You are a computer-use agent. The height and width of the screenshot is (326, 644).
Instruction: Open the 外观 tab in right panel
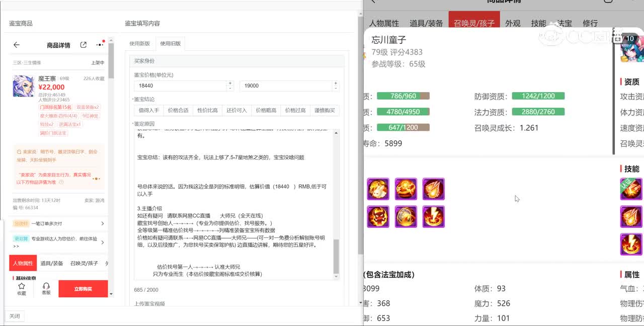(x=513, y=23)
